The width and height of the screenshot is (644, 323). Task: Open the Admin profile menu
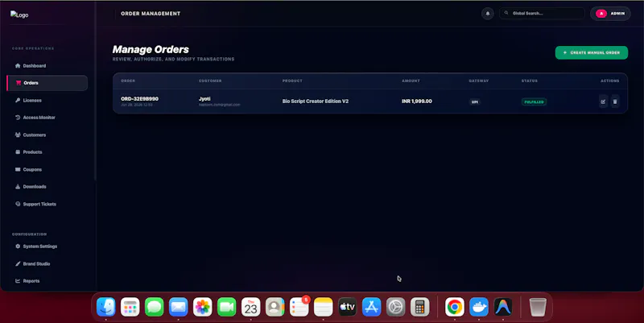click(610, 14)
